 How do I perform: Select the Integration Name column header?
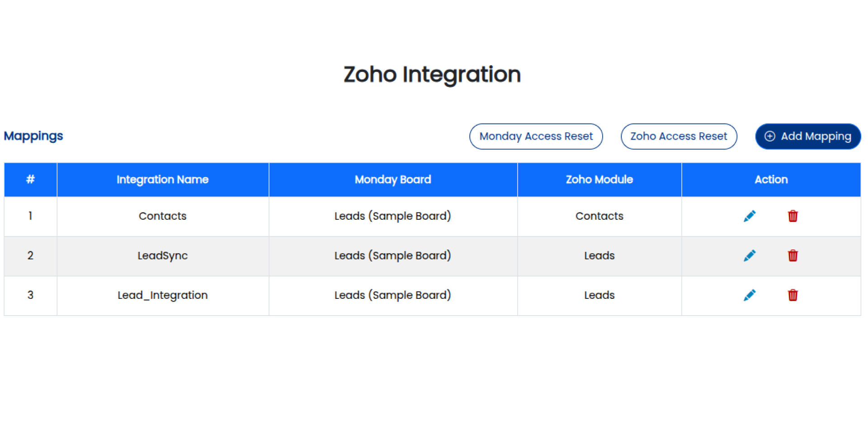pos(163,179)
